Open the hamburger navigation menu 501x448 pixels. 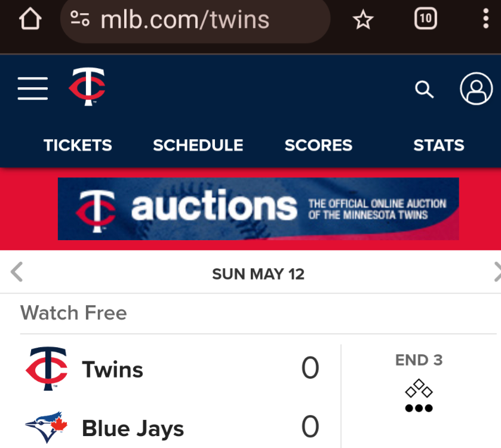coord(33,88)
